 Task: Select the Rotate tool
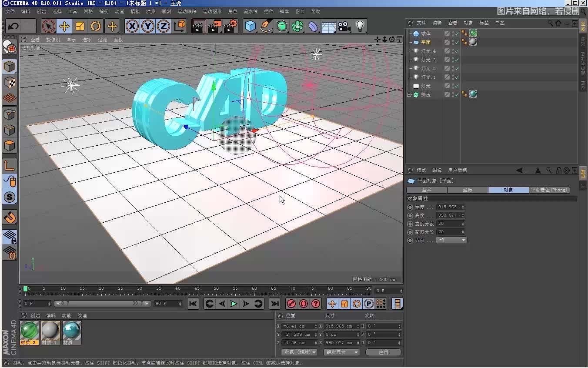click(96, 27)
